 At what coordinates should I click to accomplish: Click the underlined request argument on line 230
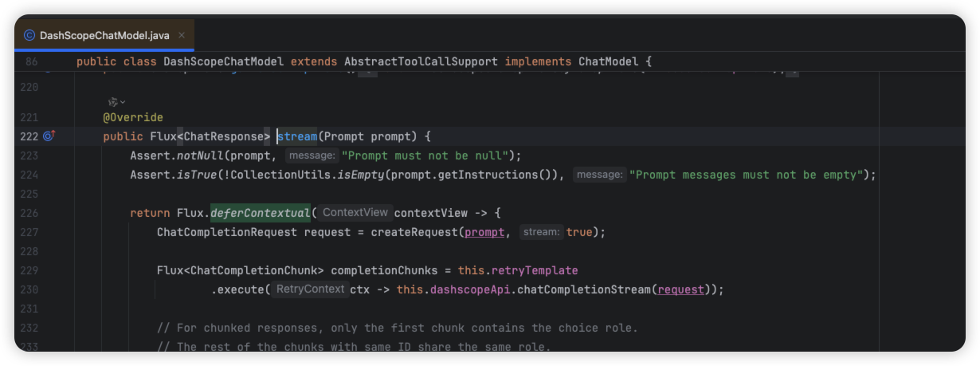[x=680, y=289]
